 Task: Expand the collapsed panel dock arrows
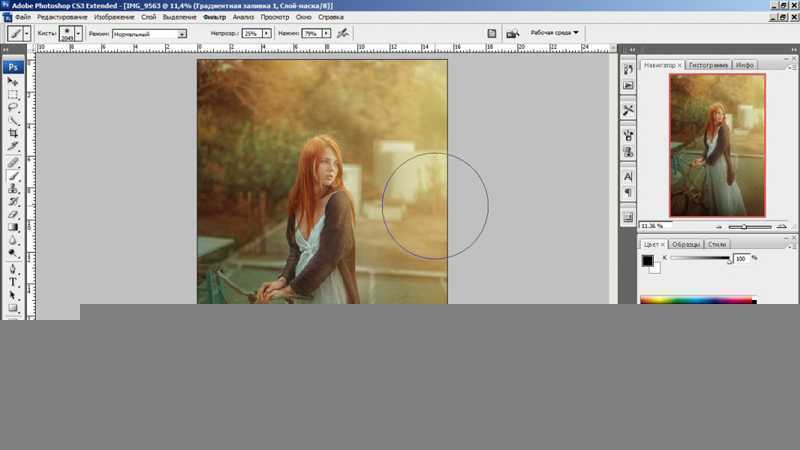pos(632,49)
